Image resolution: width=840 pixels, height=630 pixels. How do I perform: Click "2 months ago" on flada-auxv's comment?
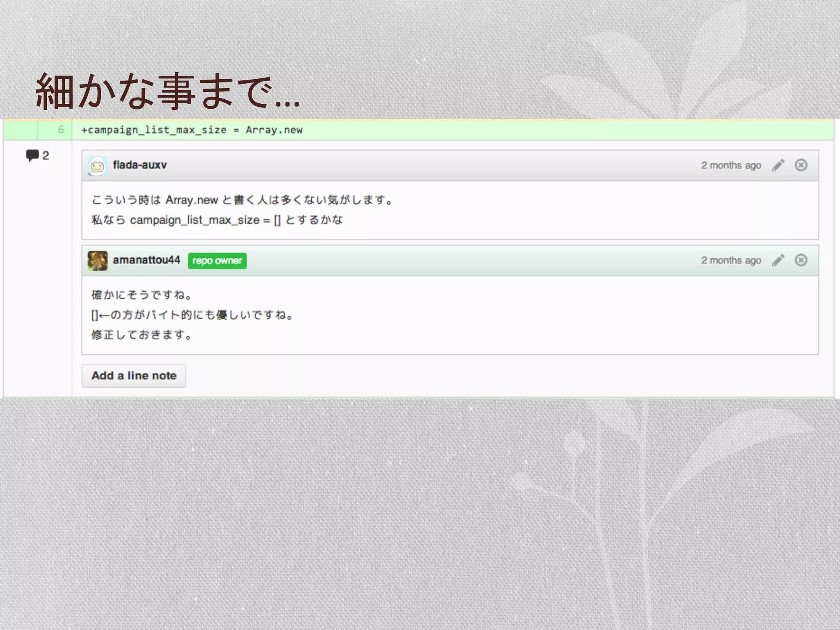[731, 165]
